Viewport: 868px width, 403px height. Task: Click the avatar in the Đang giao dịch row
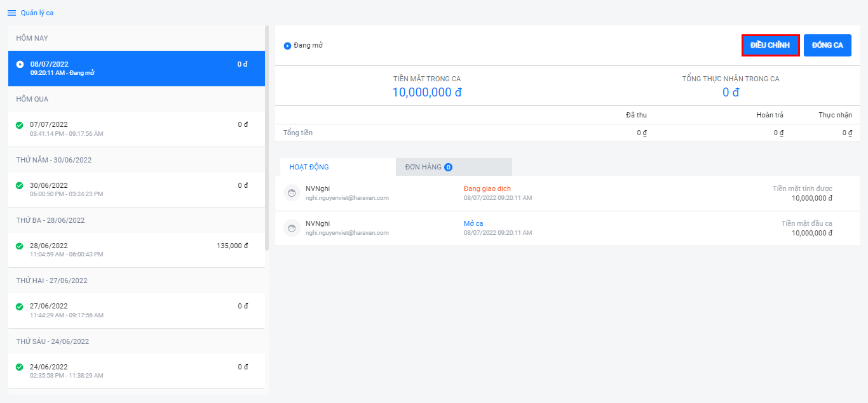pos(292,193)
